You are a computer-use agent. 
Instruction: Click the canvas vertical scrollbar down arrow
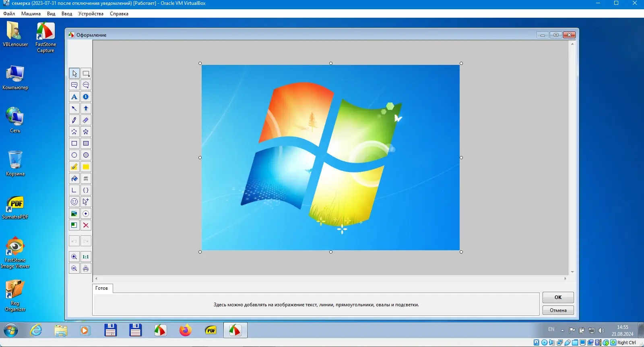click(x=572, y=272)
